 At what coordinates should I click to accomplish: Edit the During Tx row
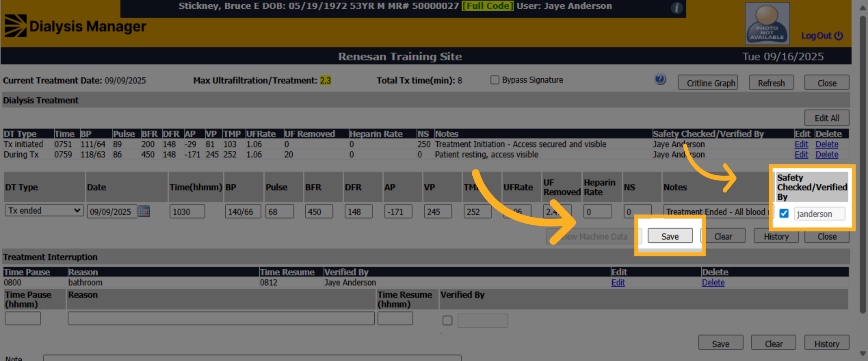tap(801, 155)
